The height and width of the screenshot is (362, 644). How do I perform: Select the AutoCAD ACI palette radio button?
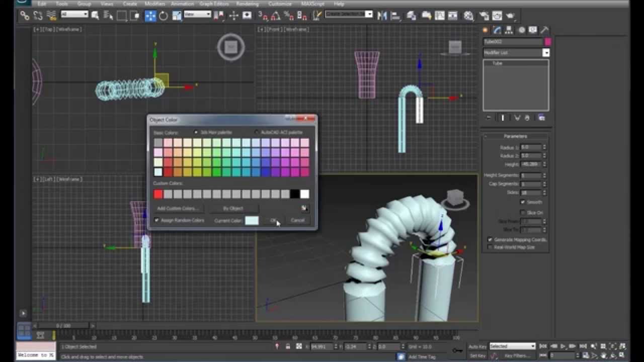point(257,132)
